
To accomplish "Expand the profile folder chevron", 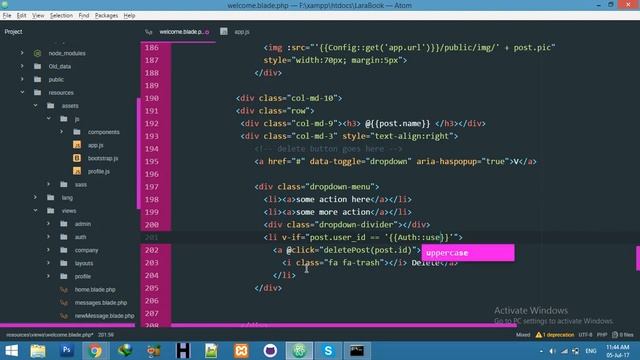I will 48,276.
